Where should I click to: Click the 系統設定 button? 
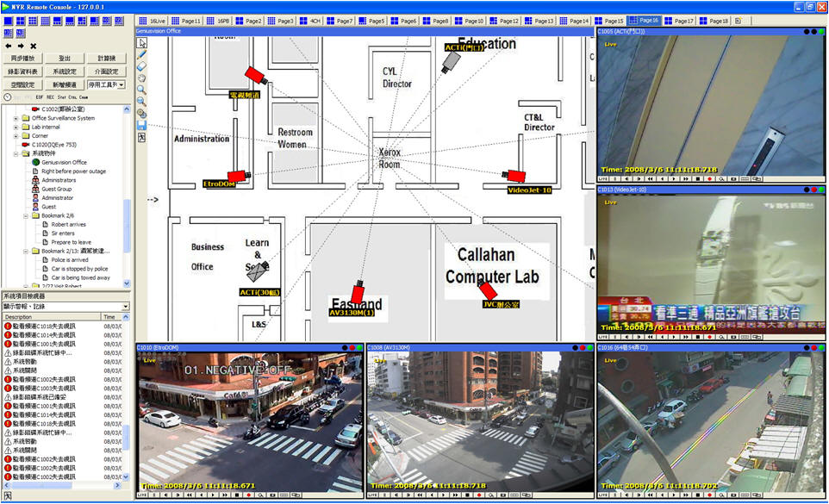tap(65, 72)
